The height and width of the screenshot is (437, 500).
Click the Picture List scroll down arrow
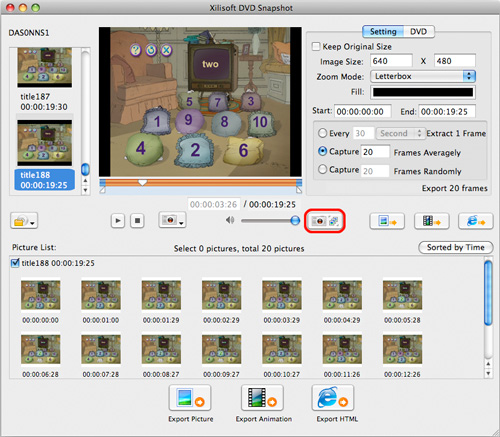click(x=488, y=373)
